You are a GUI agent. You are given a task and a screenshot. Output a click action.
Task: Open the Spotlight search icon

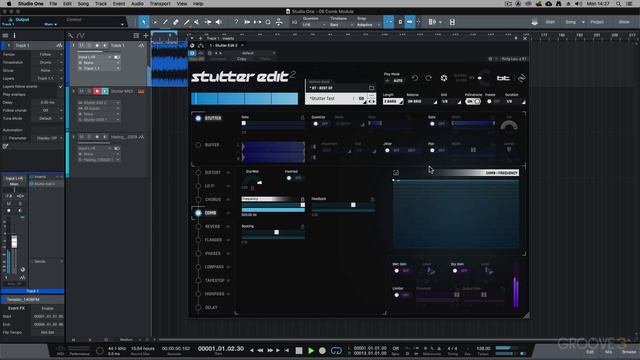tap(619, 4)
